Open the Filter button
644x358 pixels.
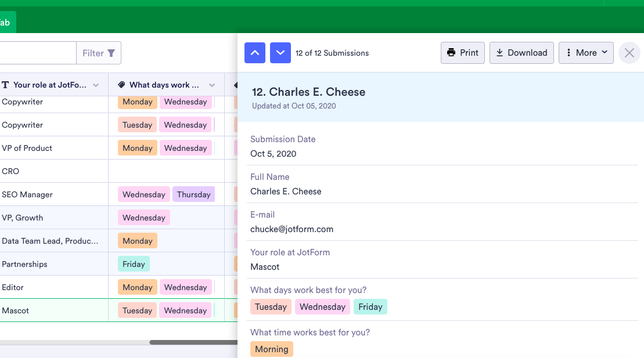point(99,53)
